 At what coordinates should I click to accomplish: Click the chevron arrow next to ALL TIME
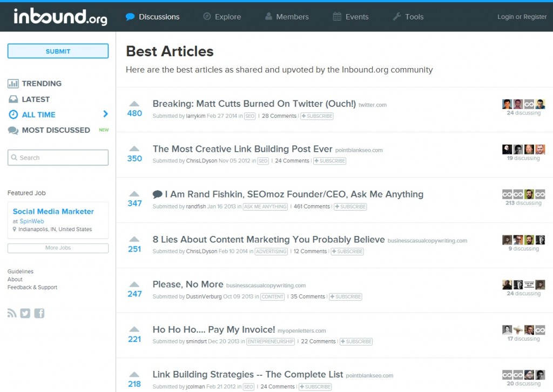[x=105, y=114]
